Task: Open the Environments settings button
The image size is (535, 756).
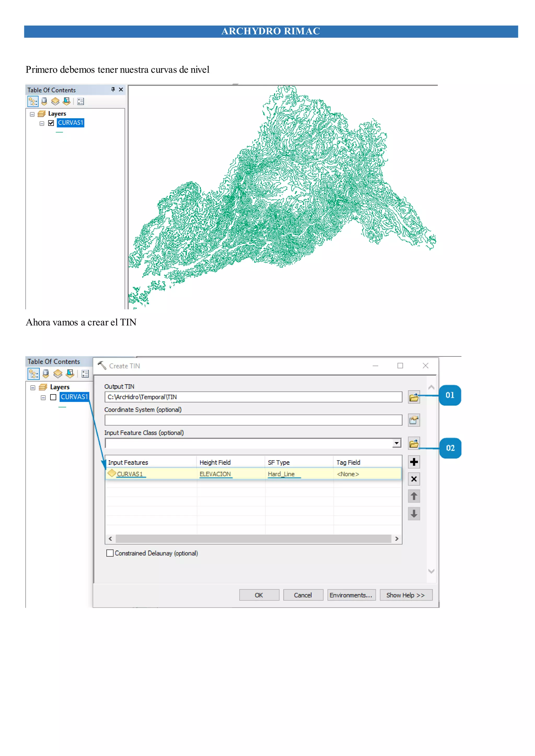Action: pyautogui.click(x=351, y=595)
